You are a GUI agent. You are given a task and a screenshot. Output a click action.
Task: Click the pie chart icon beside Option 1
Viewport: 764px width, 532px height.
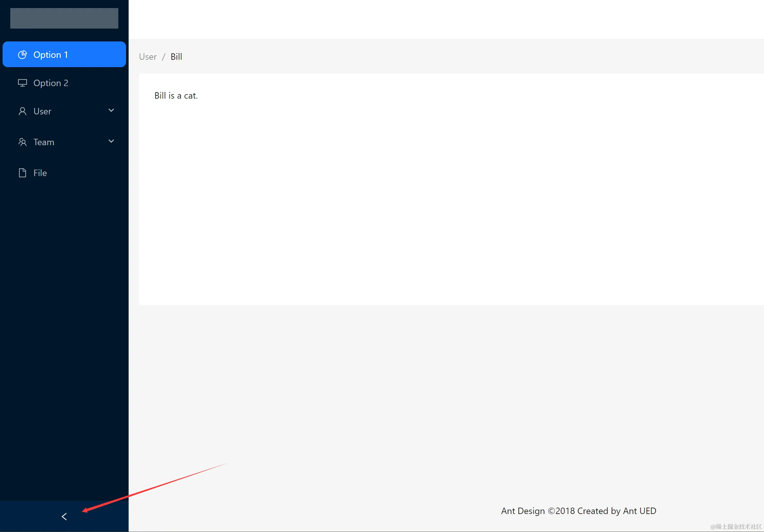tap(22, 55)
